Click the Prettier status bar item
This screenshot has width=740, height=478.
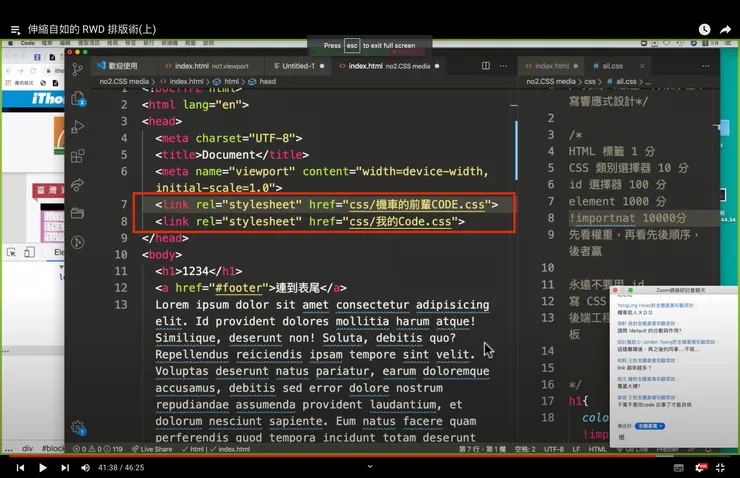[x=667, y=449]
